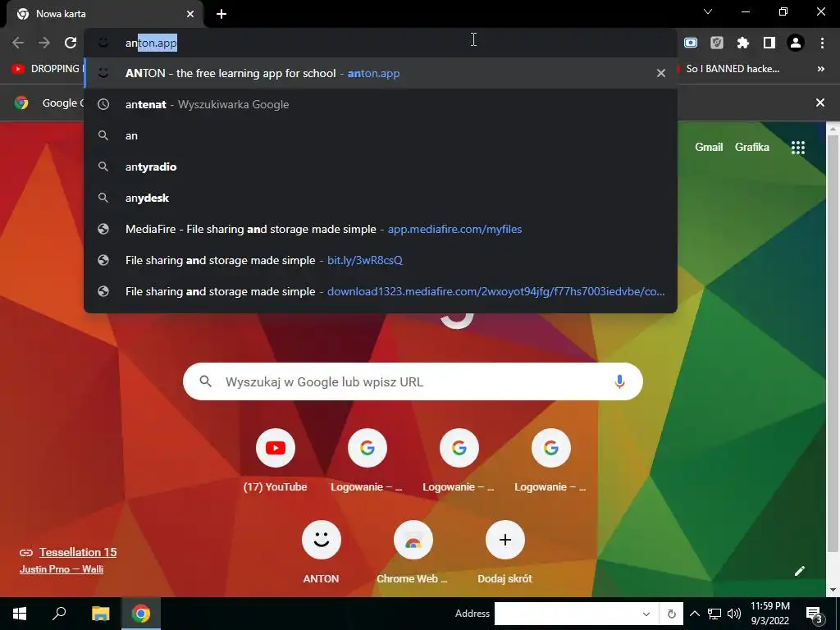Open the volume speaker icon
This screenshot has width=840, height=630.
pyautogui.click(x=734, y=614)
